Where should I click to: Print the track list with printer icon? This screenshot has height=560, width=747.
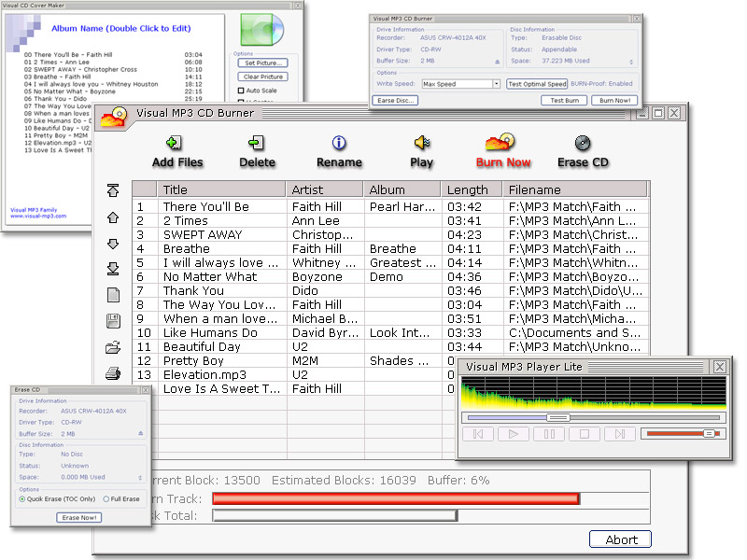pyautogui.click(x=113, y=373)
